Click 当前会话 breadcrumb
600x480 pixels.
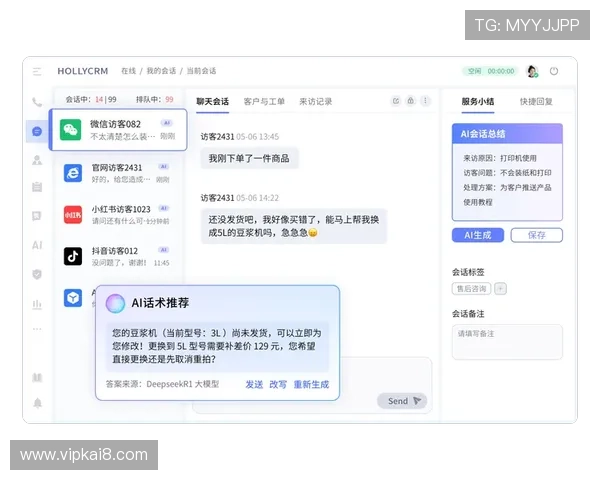(201, 71)
